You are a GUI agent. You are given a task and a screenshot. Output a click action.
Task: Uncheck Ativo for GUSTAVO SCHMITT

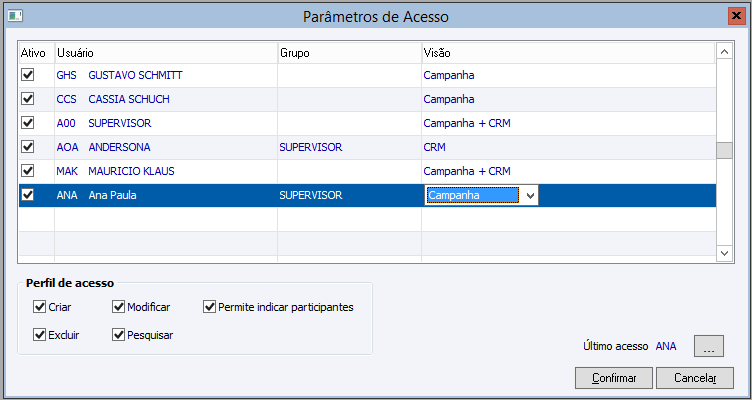tap(28, 75)
